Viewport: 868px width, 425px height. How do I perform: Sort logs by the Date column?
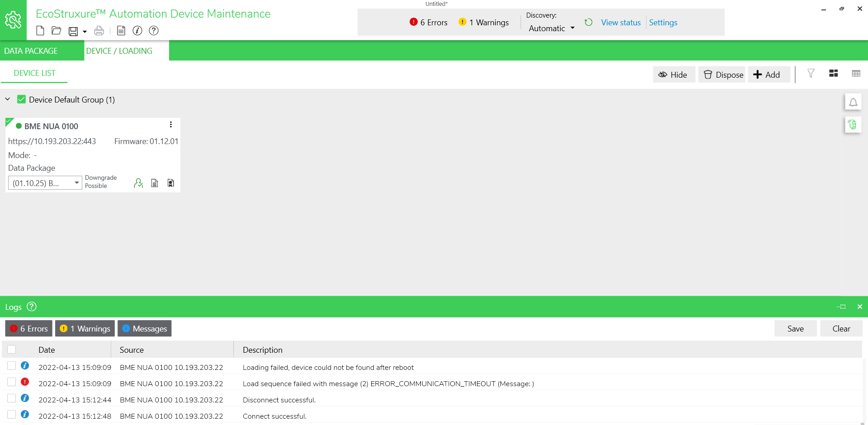[x=47, y=350]
